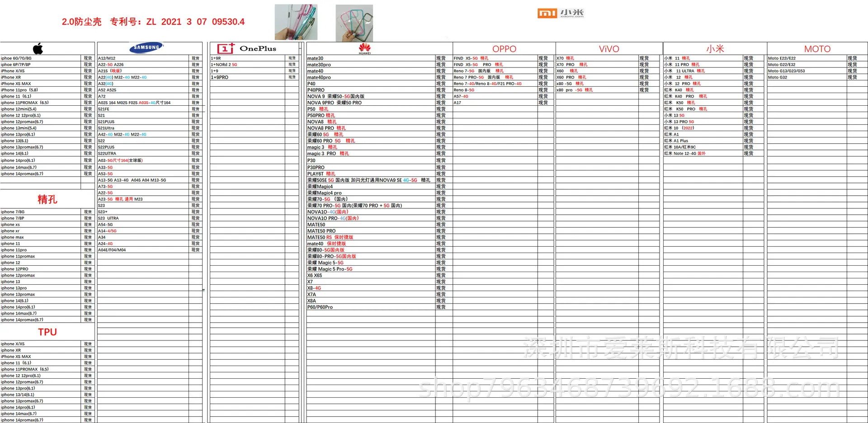Select the P60/P60Pro Huawei row
This screenshot has height=423, width=868.
point(371,307)
